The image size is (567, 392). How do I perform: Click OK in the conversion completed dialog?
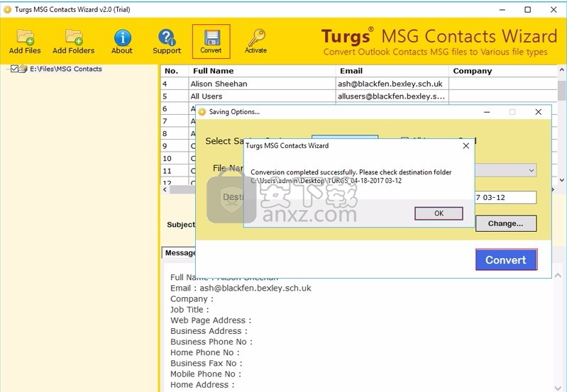click(x=439, y=213)
